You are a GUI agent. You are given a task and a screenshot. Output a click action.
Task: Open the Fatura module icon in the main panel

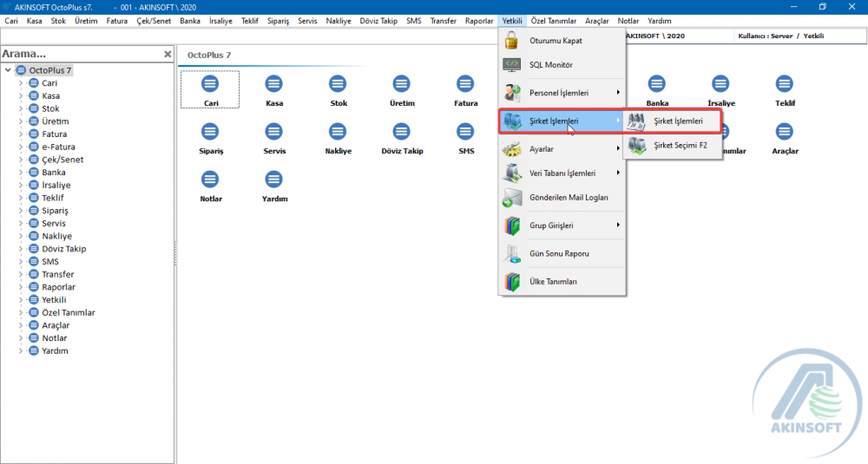coord(465,84)
